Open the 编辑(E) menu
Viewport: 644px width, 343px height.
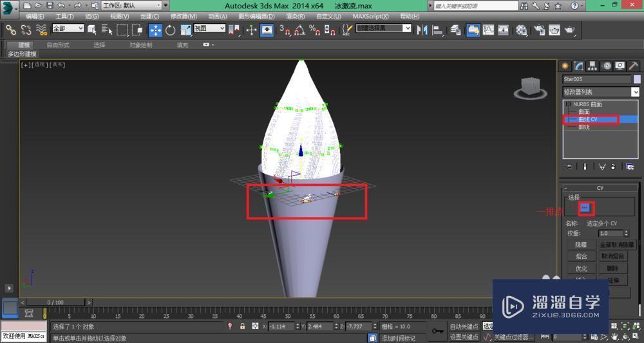click(35, 17)
